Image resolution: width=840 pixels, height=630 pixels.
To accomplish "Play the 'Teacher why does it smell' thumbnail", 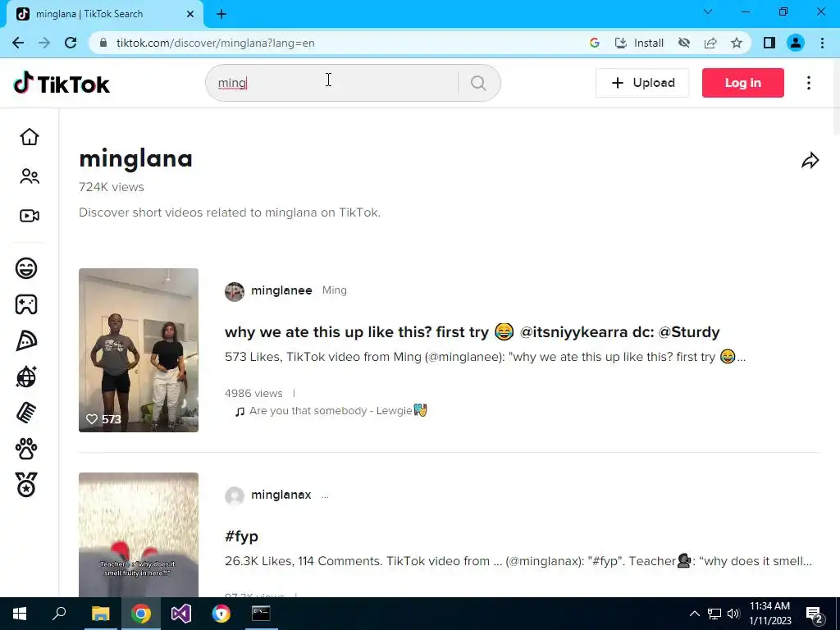I will click(x=138, y=535).
